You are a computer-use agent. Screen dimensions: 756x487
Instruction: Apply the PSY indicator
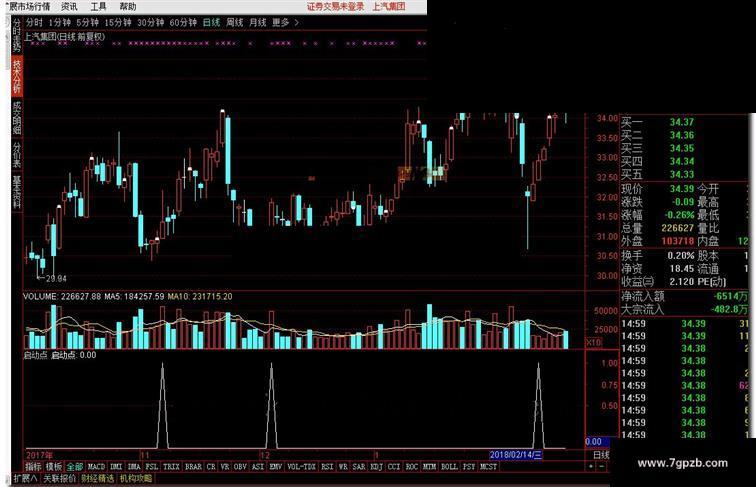[469, 467]
